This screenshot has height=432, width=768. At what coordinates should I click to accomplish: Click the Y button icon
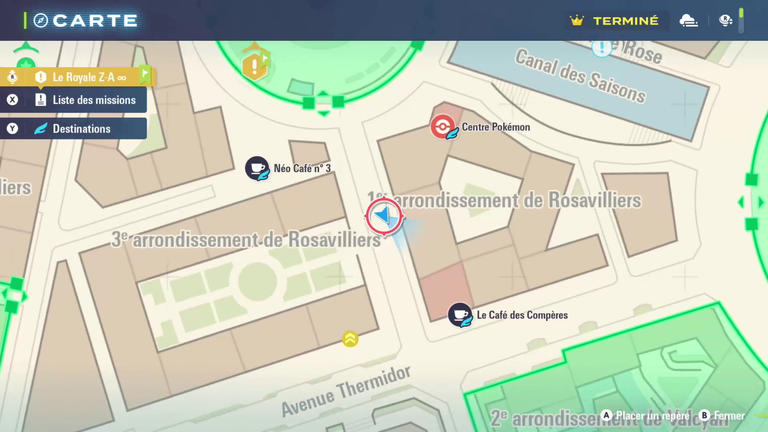[x=12, y=128]
